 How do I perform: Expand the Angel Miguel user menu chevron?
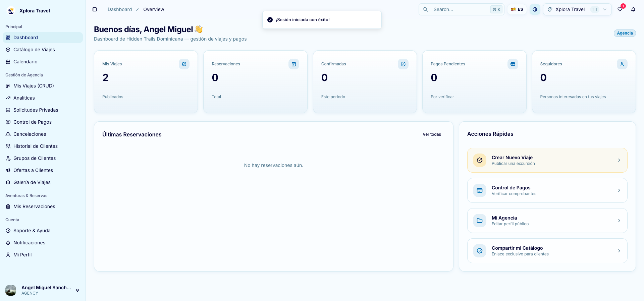point(77,290)
